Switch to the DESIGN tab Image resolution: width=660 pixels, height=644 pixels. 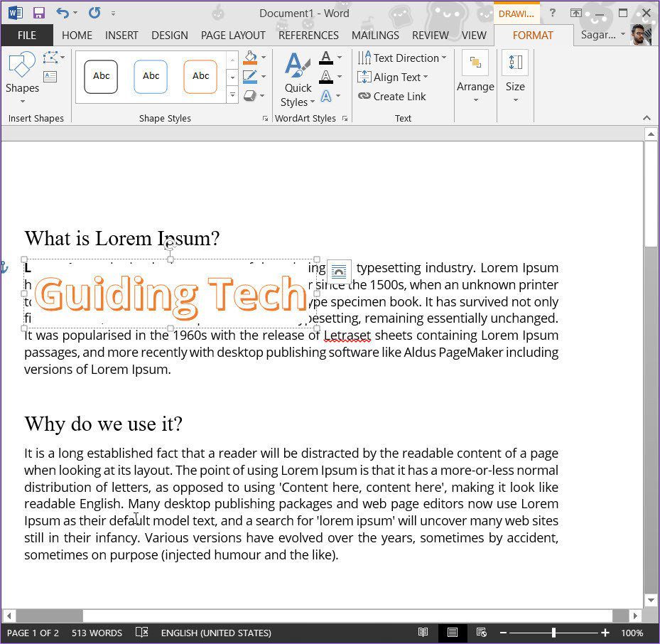pos(170,36)
